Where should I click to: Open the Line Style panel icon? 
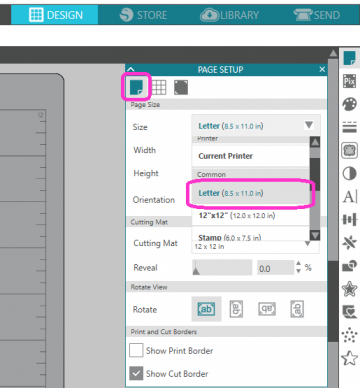pyautogui.click(x=349, y=127)
